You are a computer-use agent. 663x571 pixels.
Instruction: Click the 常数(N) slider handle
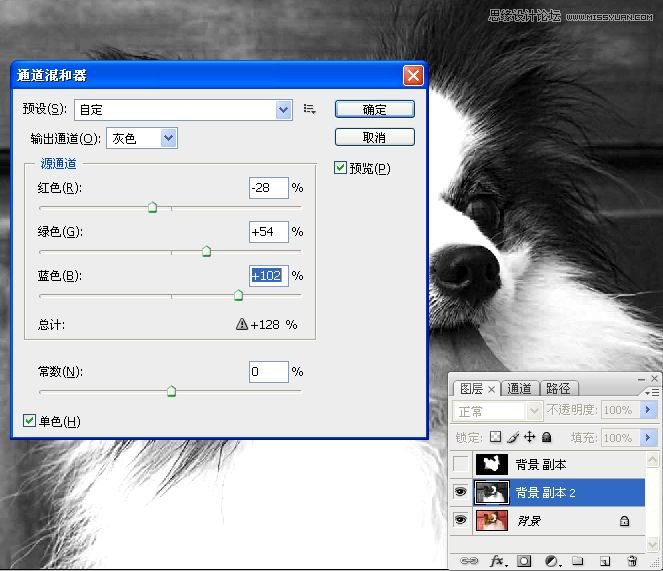(x=171, y=391)
